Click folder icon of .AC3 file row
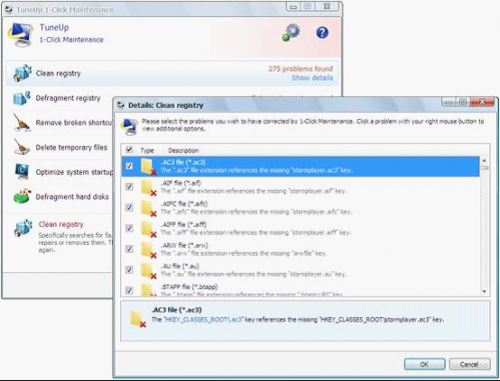Image resolution: width=500 pixels, height=381 pixels. pyautogui.click(x=148, y=166)
